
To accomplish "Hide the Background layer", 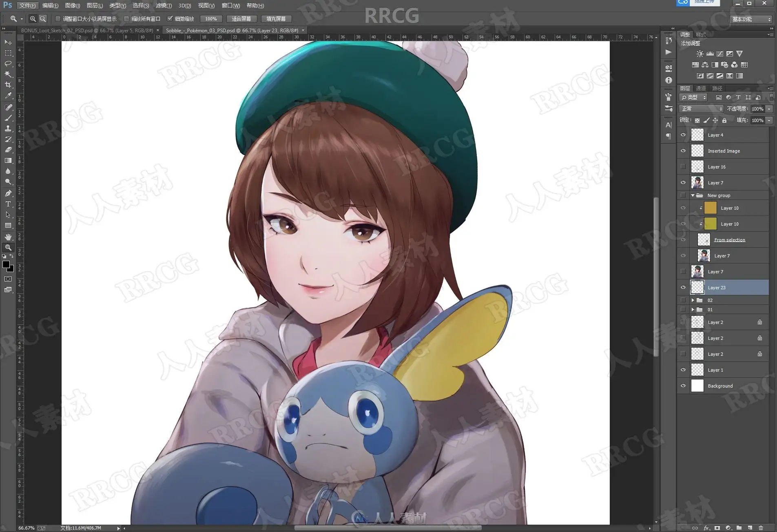I will point(683,386).
